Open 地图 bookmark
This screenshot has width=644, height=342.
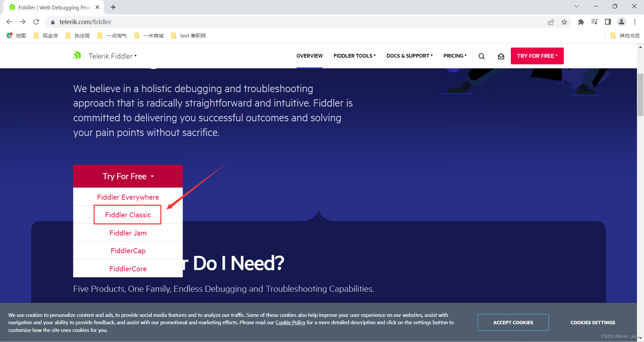16,36
